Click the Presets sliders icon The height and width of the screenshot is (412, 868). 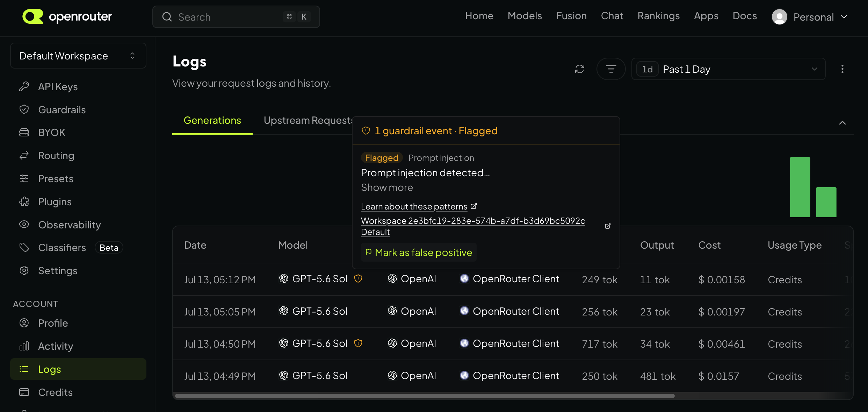tap(24, 178)
